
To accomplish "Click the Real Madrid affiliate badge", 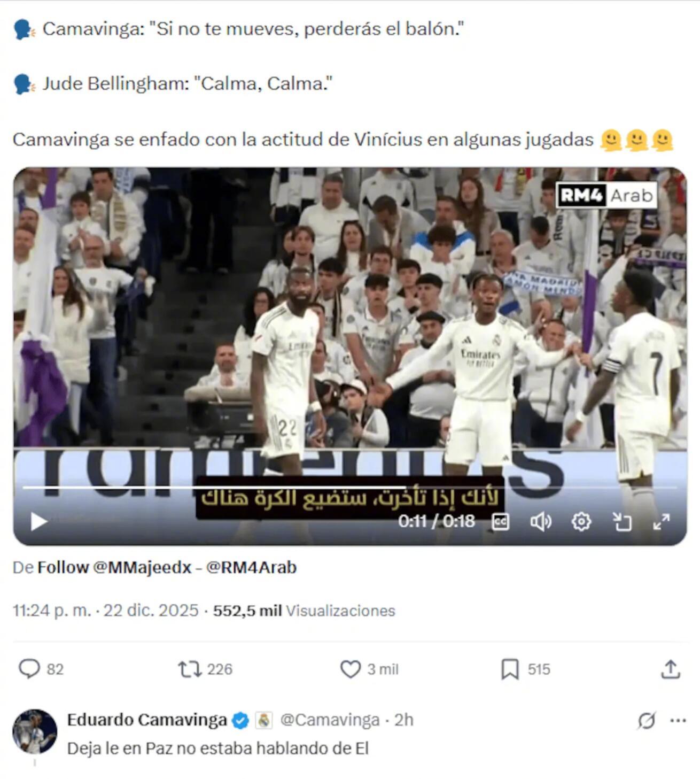I will click(264, 721).
